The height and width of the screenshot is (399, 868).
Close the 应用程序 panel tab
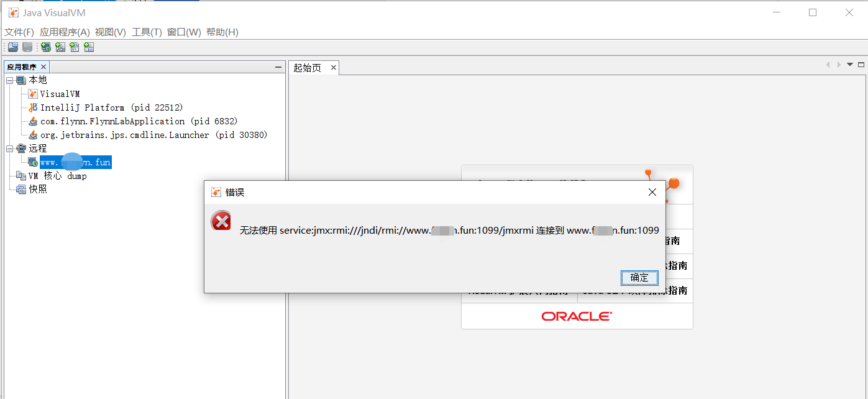(x=43, y=67)
